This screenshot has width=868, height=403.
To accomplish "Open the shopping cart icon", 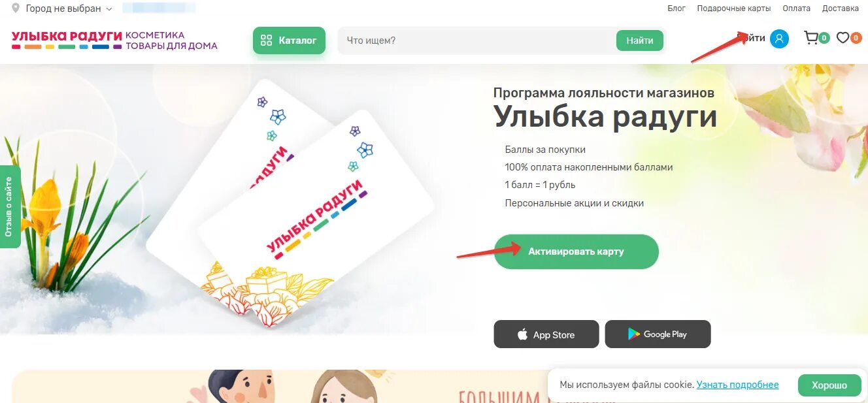I will (811, 38).
